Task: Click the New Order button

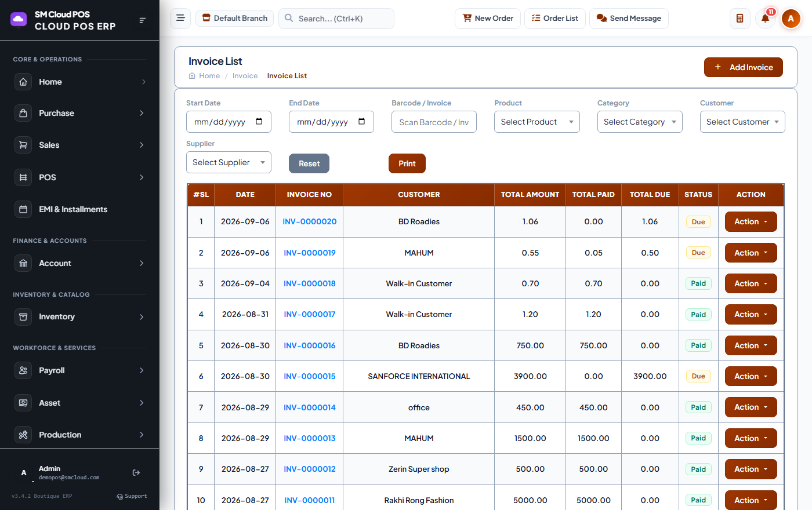Action: [488, 19]
